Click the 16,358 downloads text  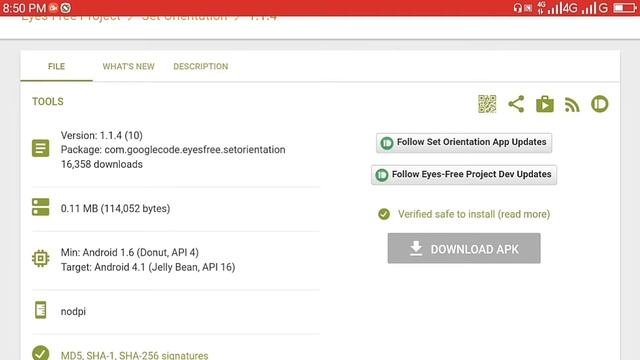102,164
